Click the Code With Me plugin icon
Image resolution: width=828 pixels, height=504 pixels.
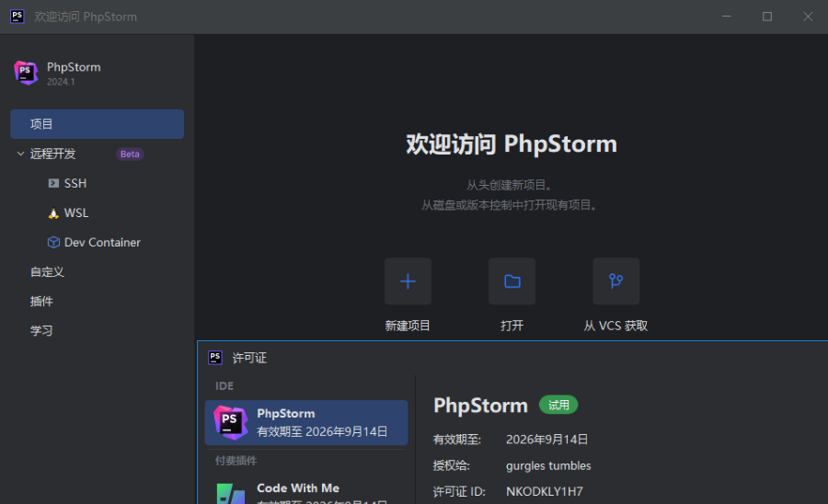point(230,493)
